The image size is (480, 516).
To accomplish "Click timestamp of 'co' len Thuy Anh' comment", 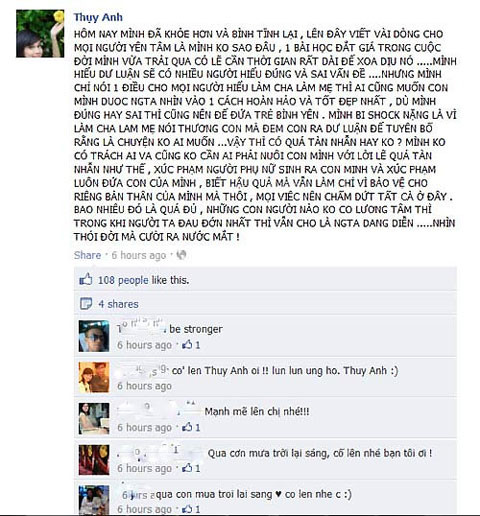I will 144,386.
